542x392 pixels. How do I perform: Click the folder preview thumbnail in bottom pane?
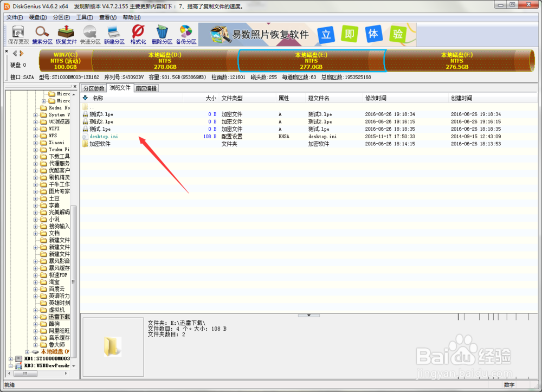tap(113, 346)
